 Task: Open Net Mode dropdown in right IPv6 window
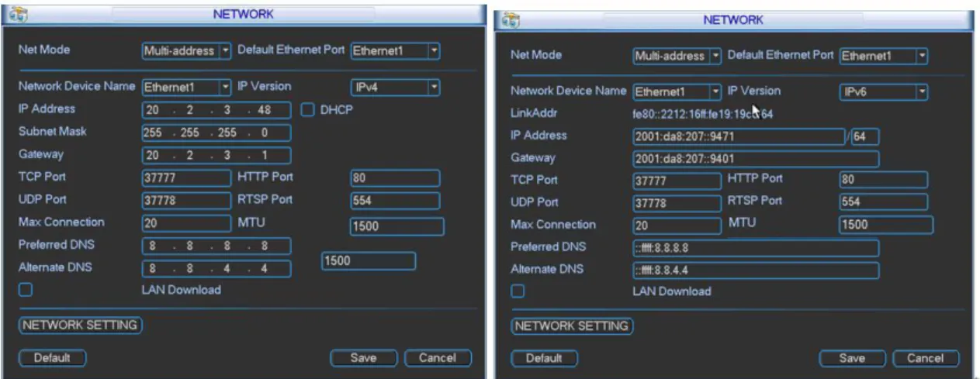(677, 56)
